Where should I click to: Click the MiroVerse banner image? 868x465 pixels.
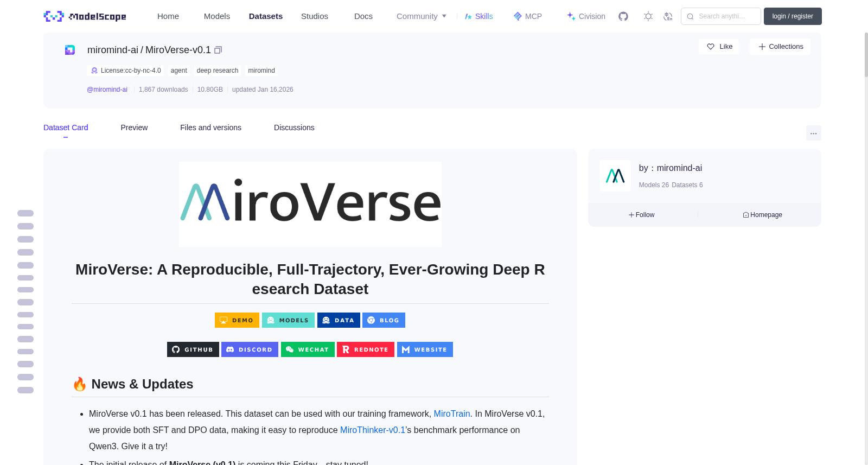(x=310, y=204)
